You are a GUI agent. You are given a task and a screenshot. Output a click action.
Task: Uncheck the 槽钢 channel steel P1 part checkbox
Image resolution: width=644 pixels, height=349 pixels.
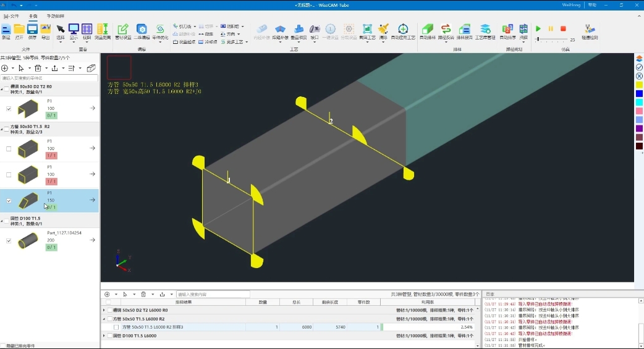pyautogui.click(x=9, y=109)
